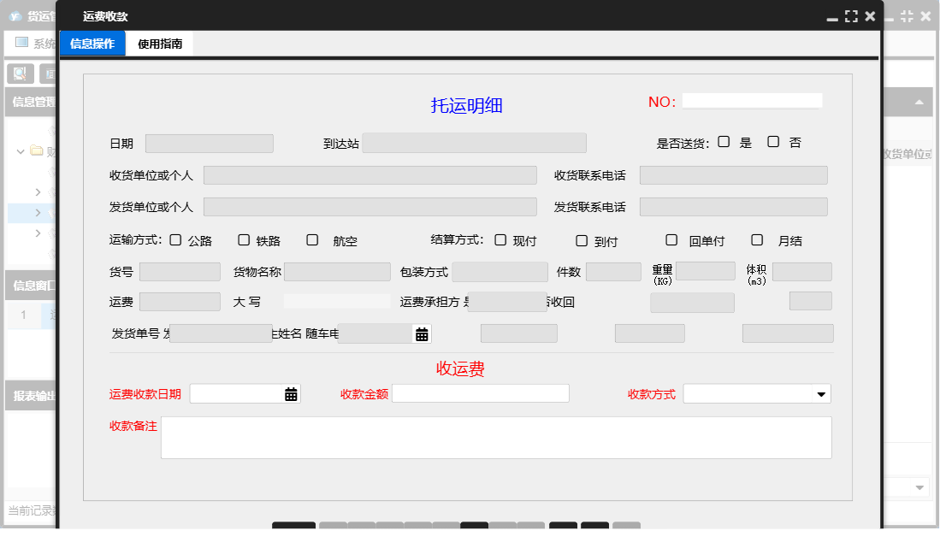Click the calendar icon beside the 随车电话 field
Screen dimensions: 940x560
420,333
